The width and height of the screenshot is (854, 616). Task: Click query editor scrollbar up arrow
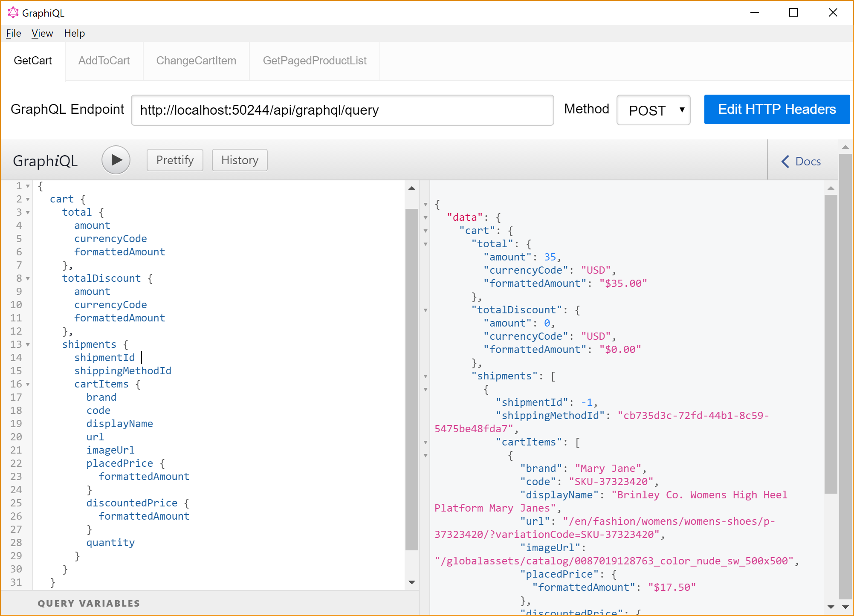(412, 188)
